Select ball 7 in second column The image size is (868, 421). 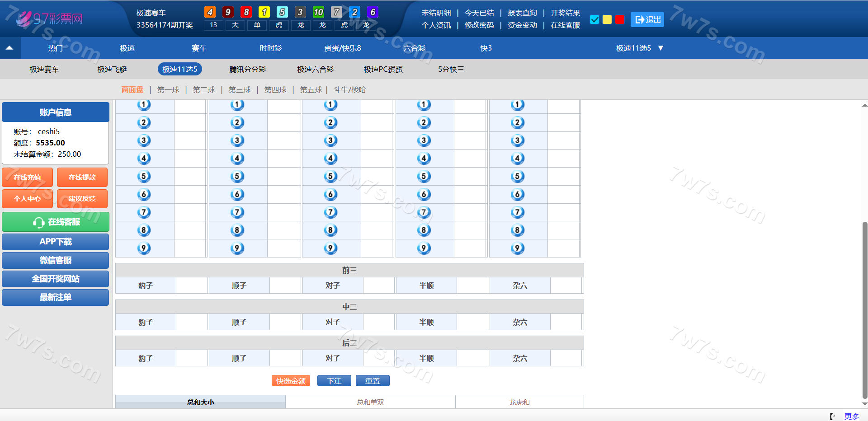click(x=237, y=212)
